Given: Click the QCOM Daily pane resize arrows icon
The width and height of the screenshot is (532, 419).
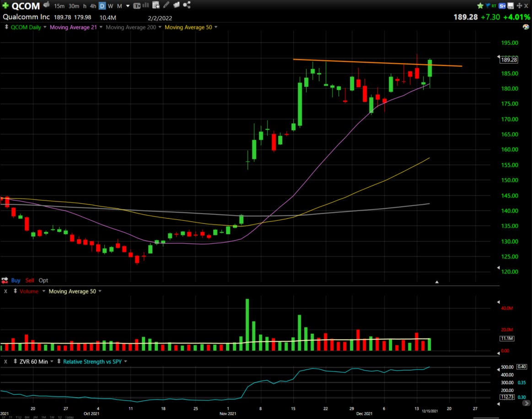Looking at the screenshot, I should (x=6, y=27).
